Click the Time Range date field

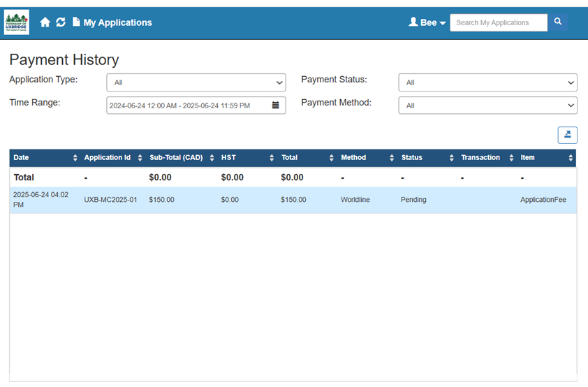point(196,105)
